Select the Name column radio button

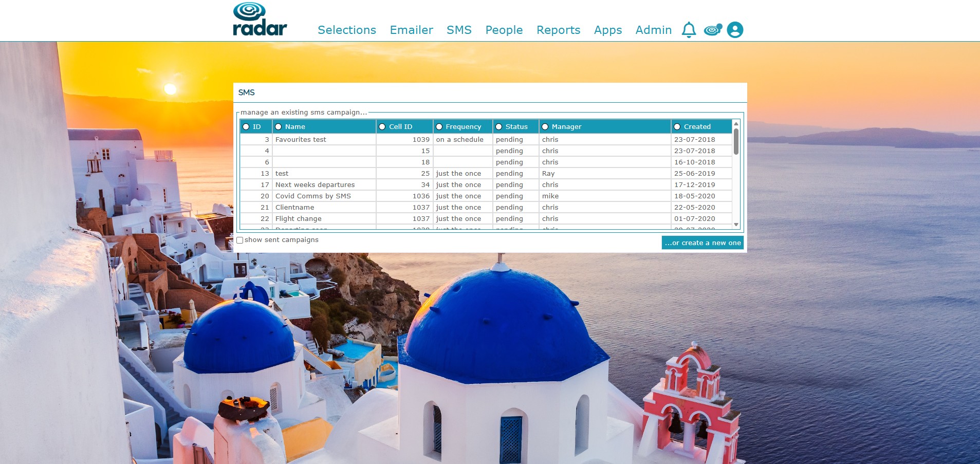click(x=278, y=127)
